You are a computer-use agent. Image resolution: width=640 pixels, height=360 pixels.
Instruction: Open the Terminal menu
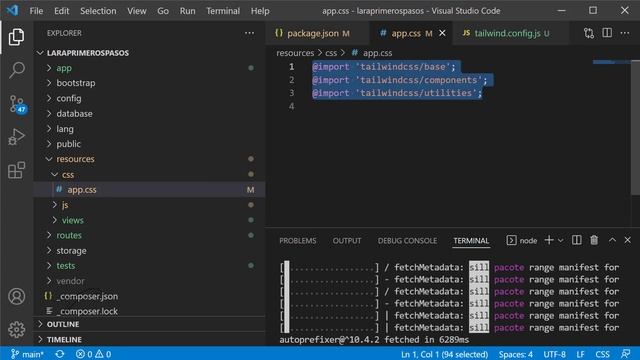click(x=223, y=11)
